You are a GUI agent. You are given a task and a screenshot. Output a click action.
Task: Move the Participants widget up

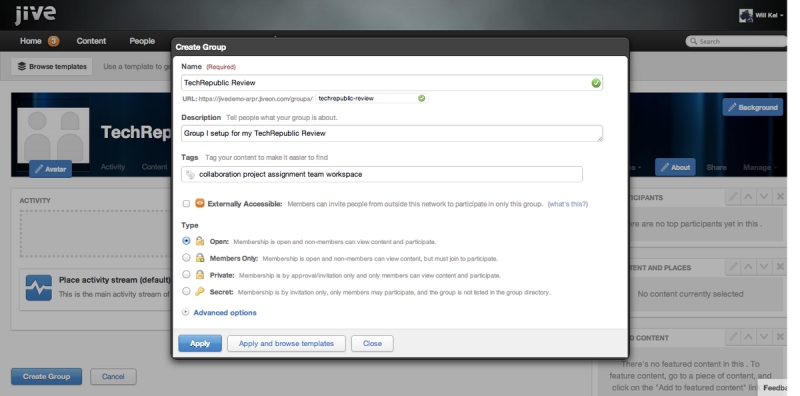[x=748, y=197]
